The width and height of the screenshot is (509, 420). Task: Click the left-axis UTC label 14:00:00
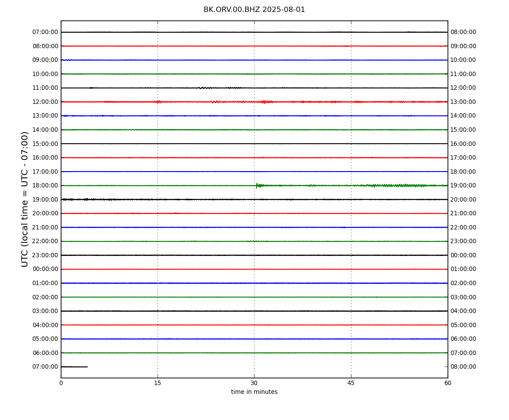(45, 130)
